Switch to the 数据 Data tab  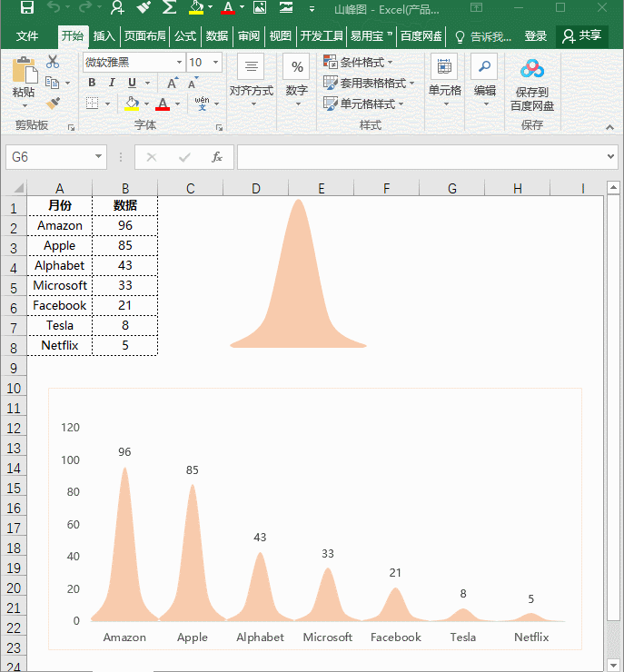[217, 36]
